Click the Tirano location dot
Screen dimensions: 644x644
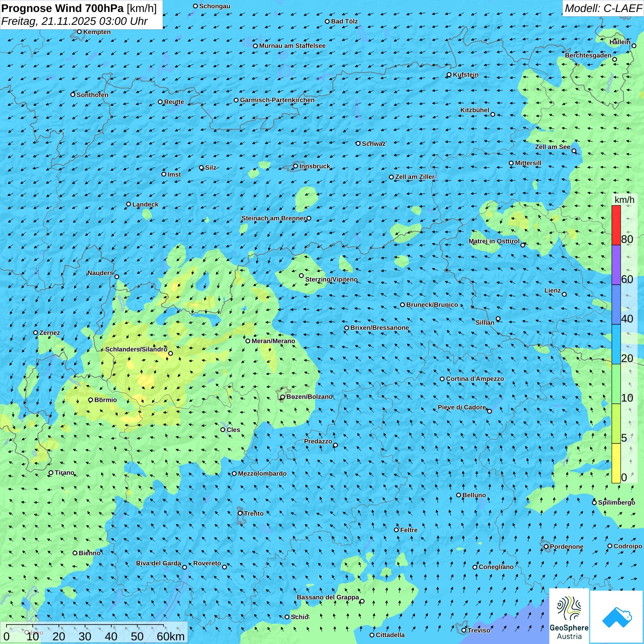pos(51,472)
